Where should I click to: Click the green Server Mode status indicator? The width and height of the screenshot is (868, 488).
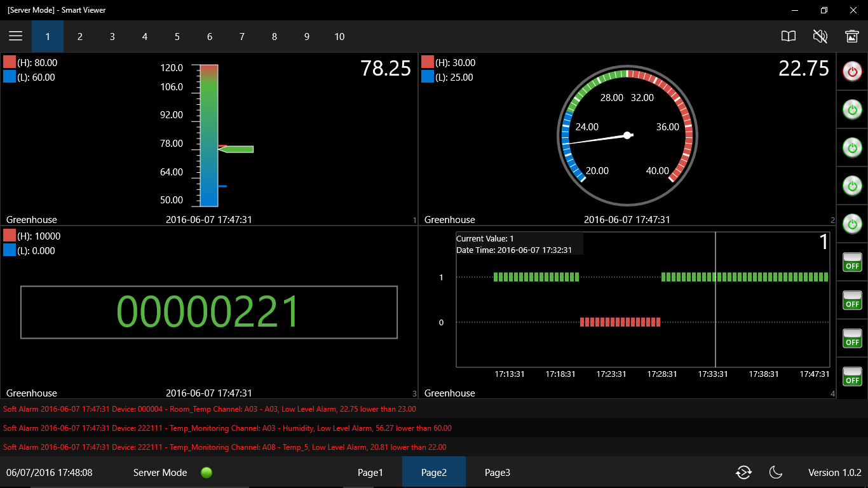tap(206, 472)
